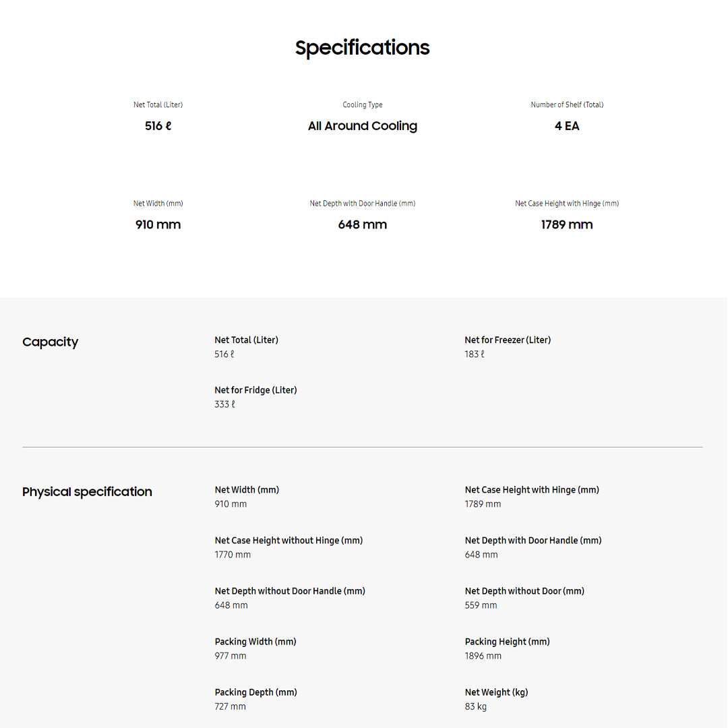Select the 1896 mm packing height value
This screenshot has height=728, width=728.
pos(483,656)
